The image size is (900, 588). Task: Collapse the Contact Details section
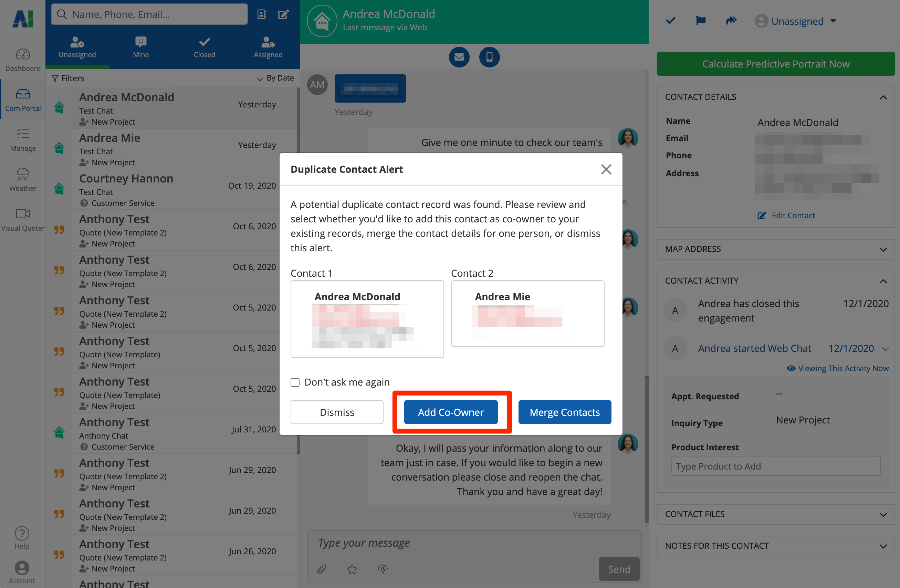882,97
